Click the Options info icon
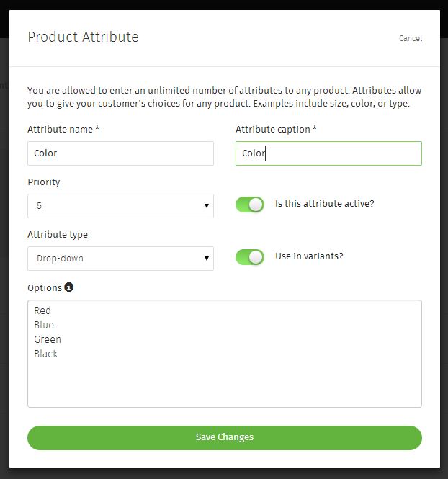Image resolution: width=448 pixels, height=479 pixels. coord(68,287)
